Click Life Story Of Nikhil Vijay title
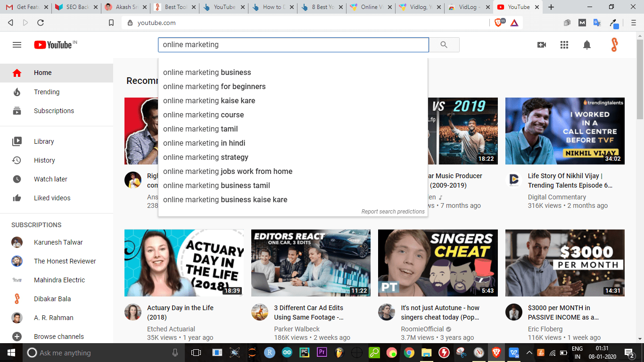The height and width of the screenshot is (362, 644). click(570, 181)
